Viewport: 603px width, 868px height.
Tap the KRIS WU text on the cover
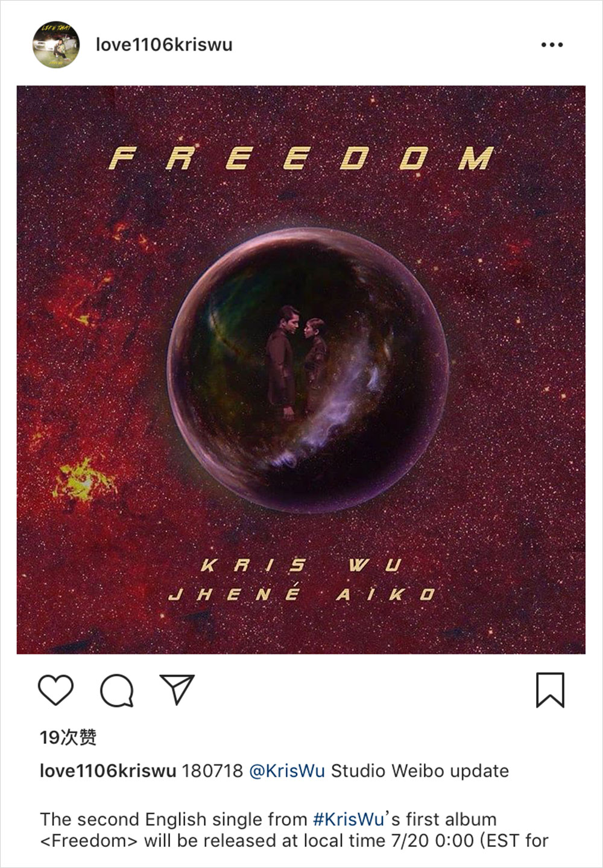click(x=300, y=565)
